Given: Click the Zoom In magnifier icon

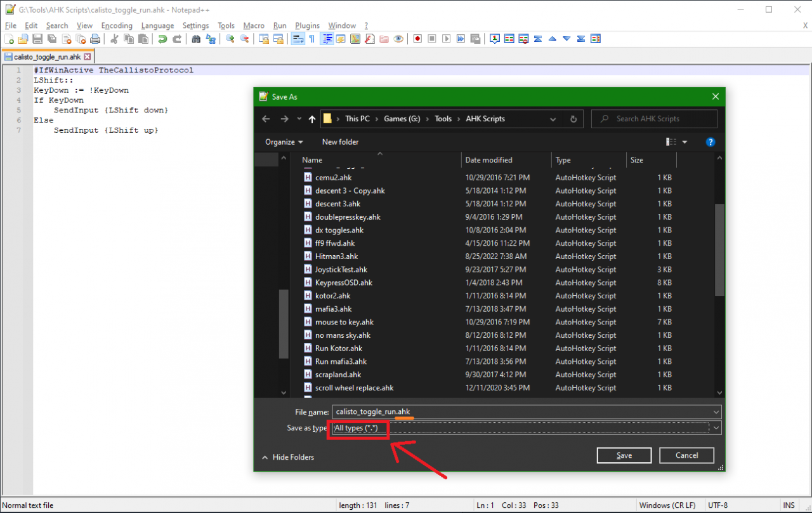Looking at the screenshot, I should point(230,39).
